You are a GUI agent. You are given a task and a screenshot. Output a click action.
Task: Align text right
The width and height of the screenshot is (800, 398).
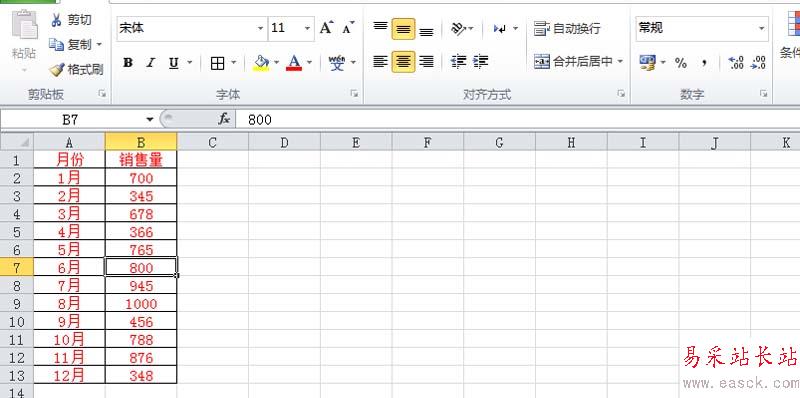pos(426,62)
